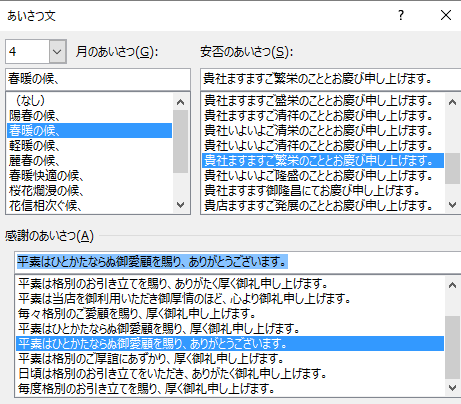Screen dimensions: 461x404
Task: Select 貴社ますますご盛栄のこととお慶び申し上げます。
Action: [x=323, y=100]
